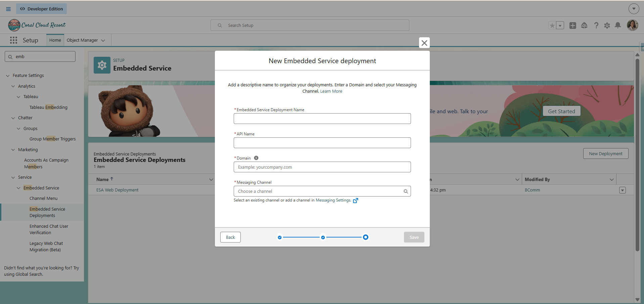
Task: Click the Embedded Service setup gear icon
Action: 102,65
